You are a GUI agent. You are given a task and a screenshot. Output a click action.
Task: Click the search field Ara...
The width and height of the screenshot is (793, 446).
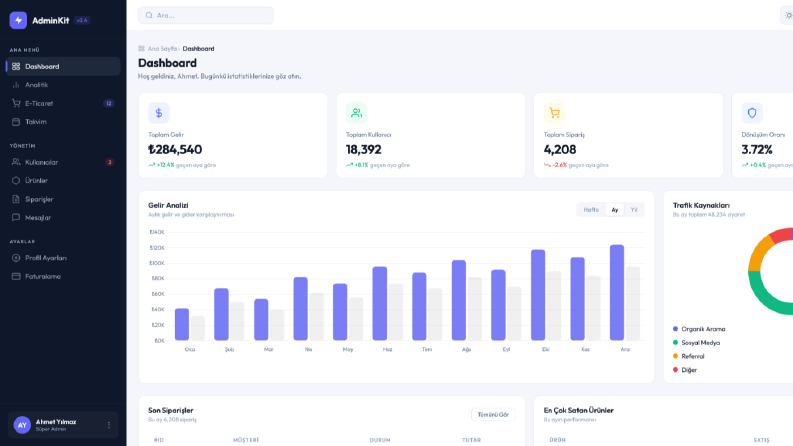(x=206, y=15)
